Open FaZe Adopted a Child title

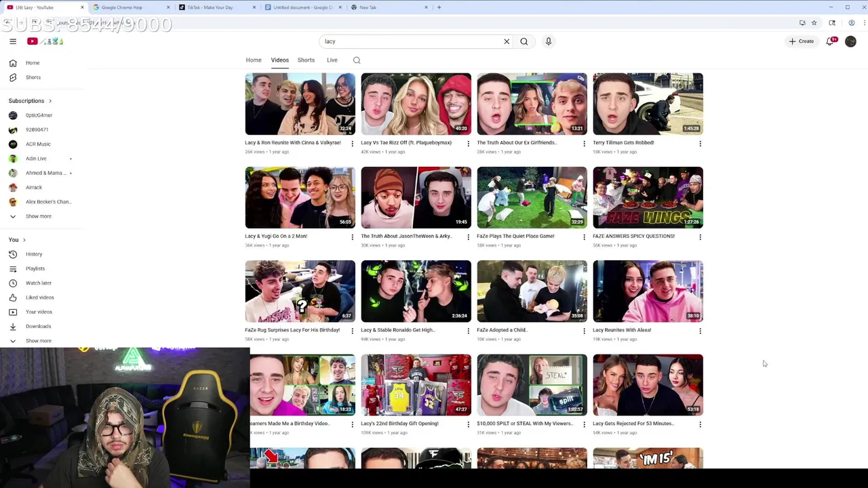point(502,330)
